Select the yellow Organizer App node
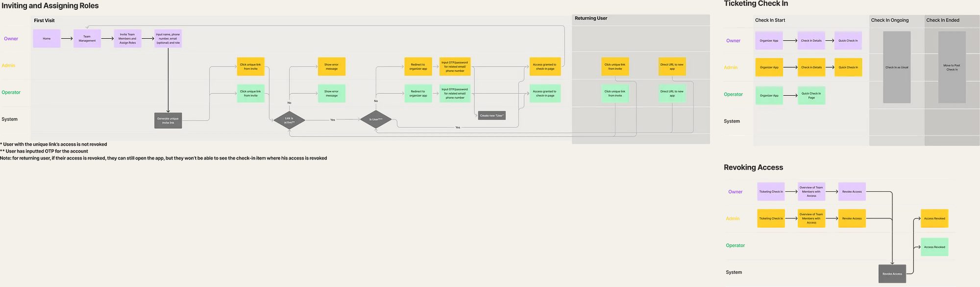This screenshot has height=287, width=980. click(769, 67)
